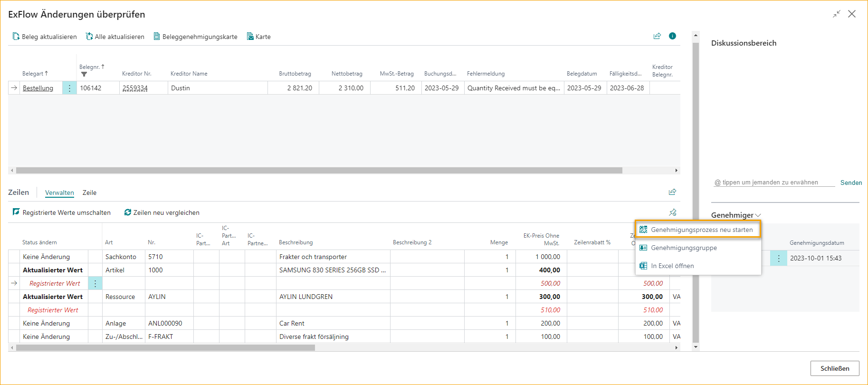Click the discussion mention input field
This screenshot has height=385, width=868.
[x=773, y=183]
